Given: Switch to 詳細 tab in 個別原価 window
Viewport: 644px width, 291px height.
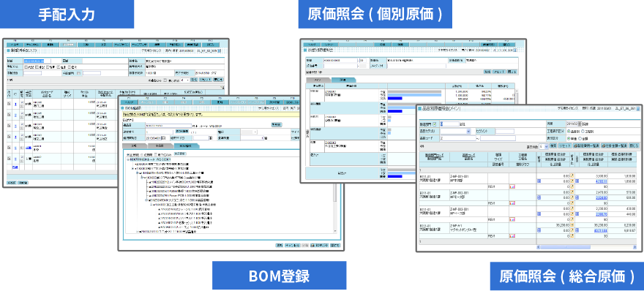Looking at the screenshot, I should click(x=343, y=80).
